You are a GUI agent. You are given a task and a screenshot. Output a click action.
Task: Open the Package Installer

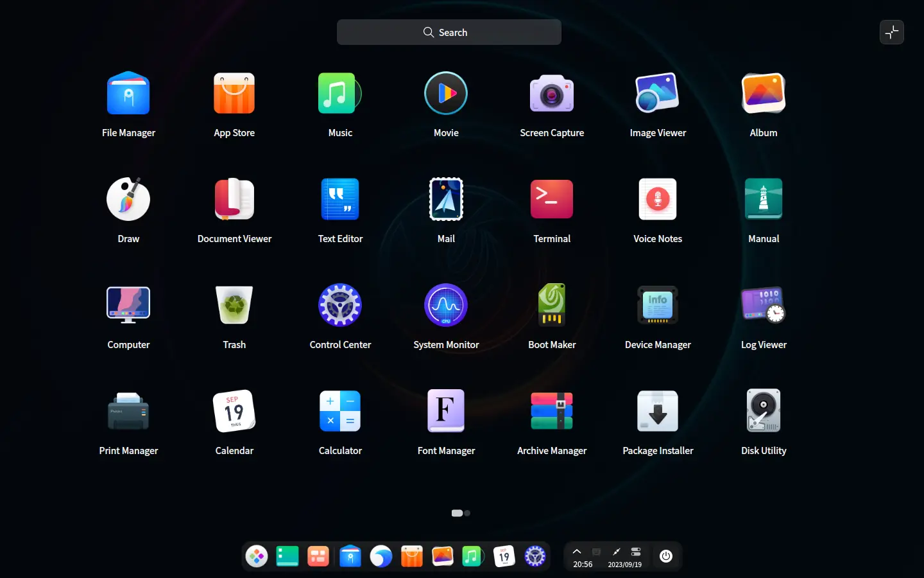657,412
